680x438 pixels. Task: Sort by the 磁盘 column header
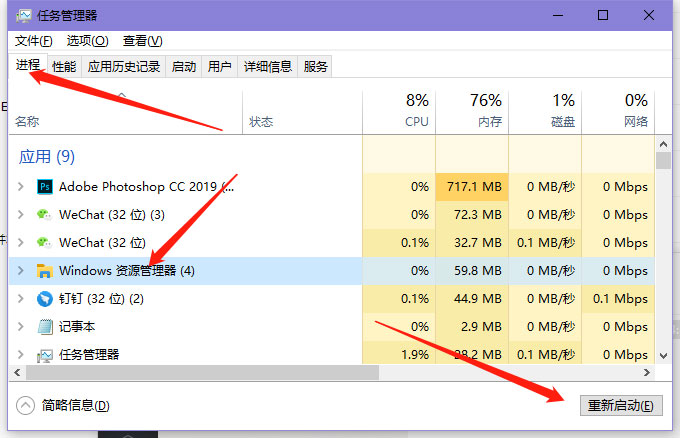pyautogui.click(x=545, y=112)
